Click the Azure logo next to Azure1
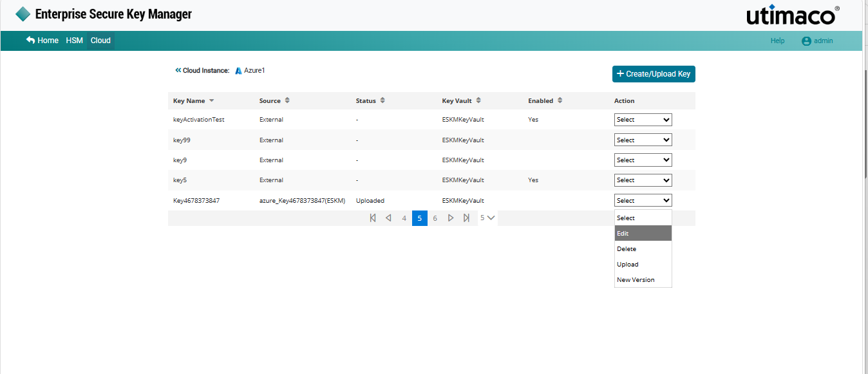Viewport: 868px width, 374px height. pos(238,71)
